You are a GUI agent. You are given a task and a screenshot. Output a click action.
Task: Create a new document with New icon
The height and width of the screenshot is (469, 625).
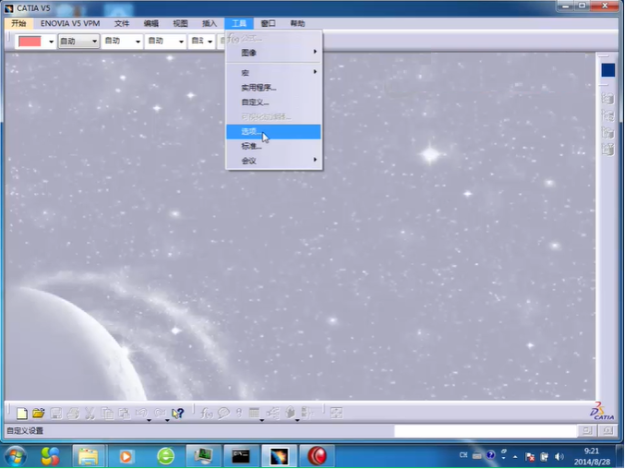[x=22, y=413]
